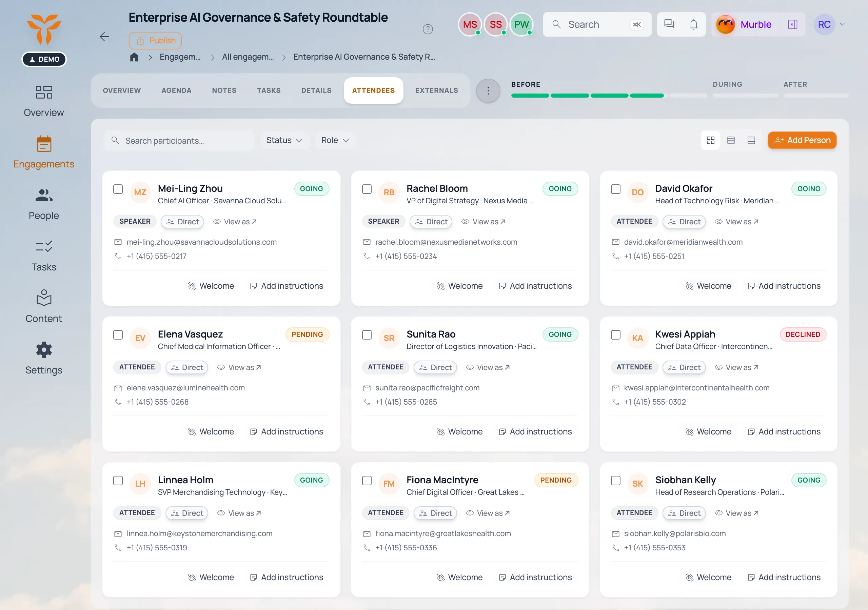Click the Search participants field

[x=179, y=141]
